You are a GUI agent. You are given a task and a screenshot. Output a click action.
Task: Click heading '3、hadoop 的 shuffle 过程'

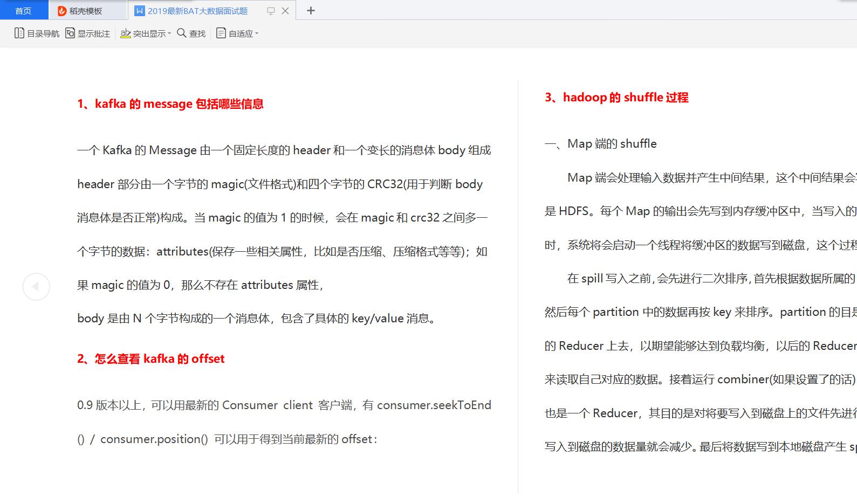coord(616,98)
